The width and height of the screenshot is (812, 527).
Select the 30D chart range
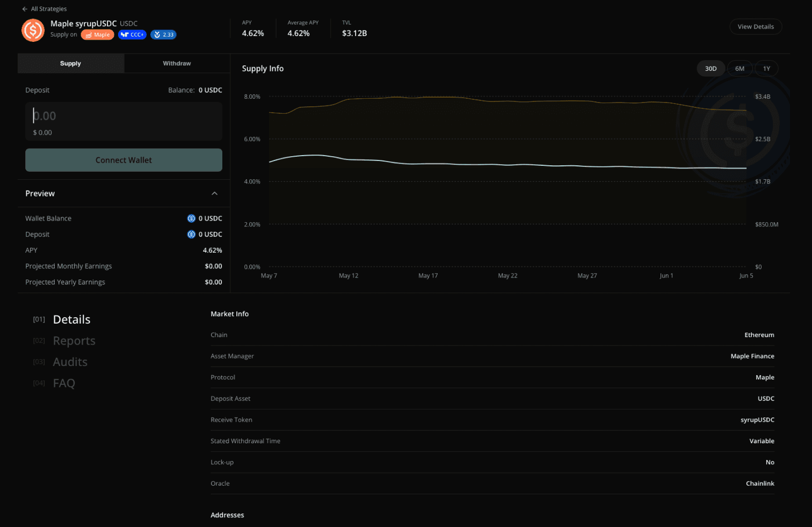coord(711,69)
